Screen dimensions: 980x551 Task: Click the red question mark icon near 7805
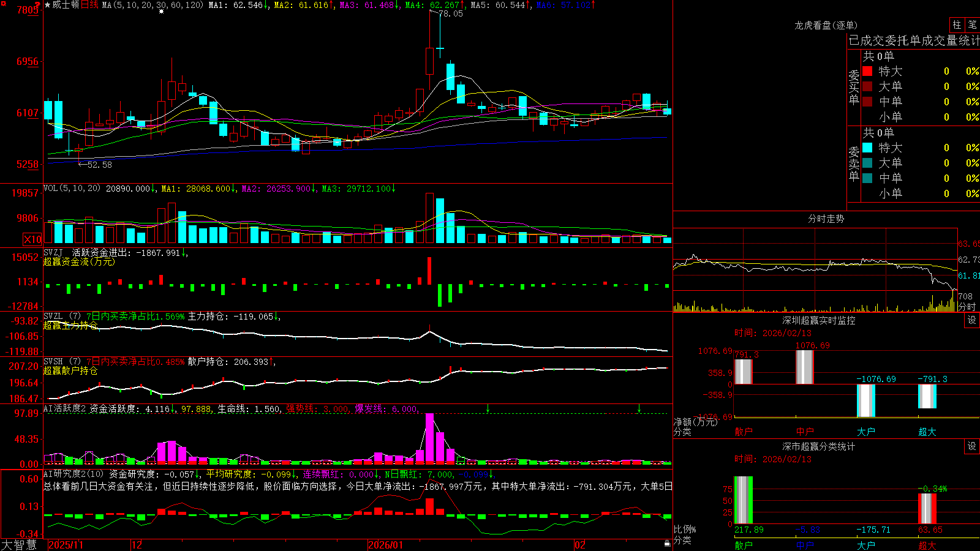pos(39,5)
